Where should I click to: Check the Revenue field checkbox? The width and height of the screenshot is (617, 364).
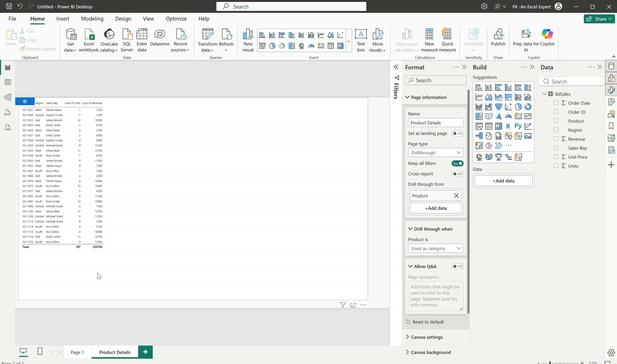point(556,139)
